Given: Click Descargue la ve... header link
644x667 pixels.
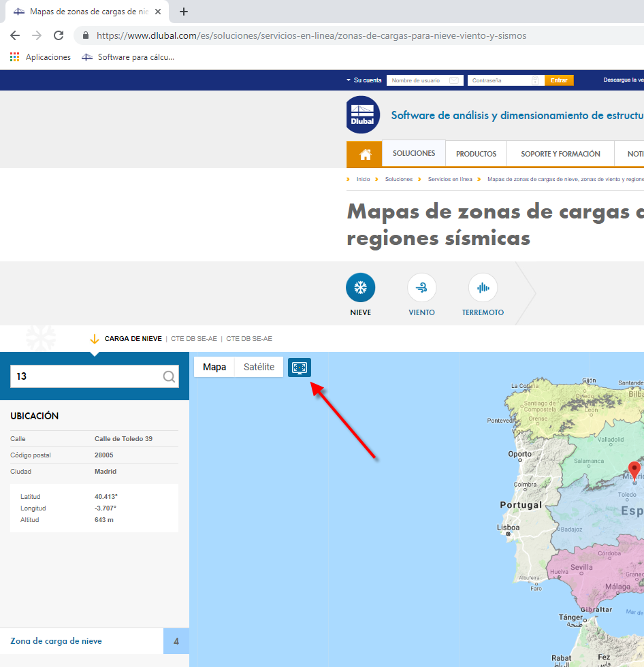Looking at the screenshot, I should click(x=623, y=80).
